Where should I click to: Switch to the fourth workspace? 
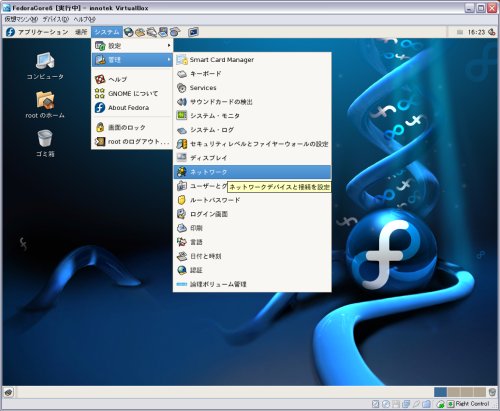point(479,392)
